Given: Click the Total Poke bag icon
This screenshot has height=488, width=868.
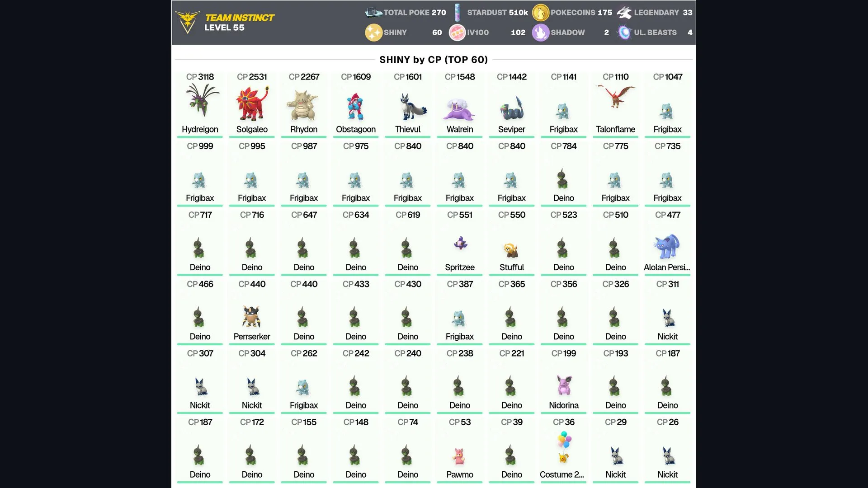Looking at the screenshot, I should [x=373, y=12].
